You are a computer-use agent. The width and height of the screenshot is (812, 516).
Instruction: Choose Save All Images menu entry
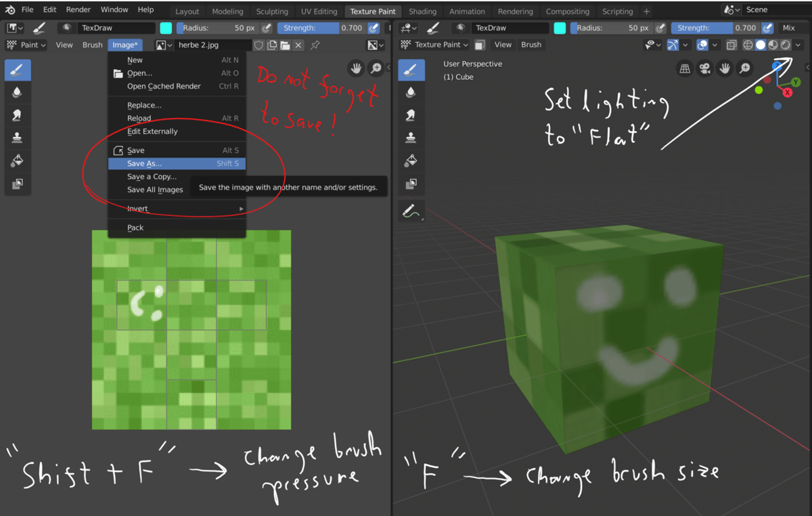pyautogui.click(x=155, y=190)
